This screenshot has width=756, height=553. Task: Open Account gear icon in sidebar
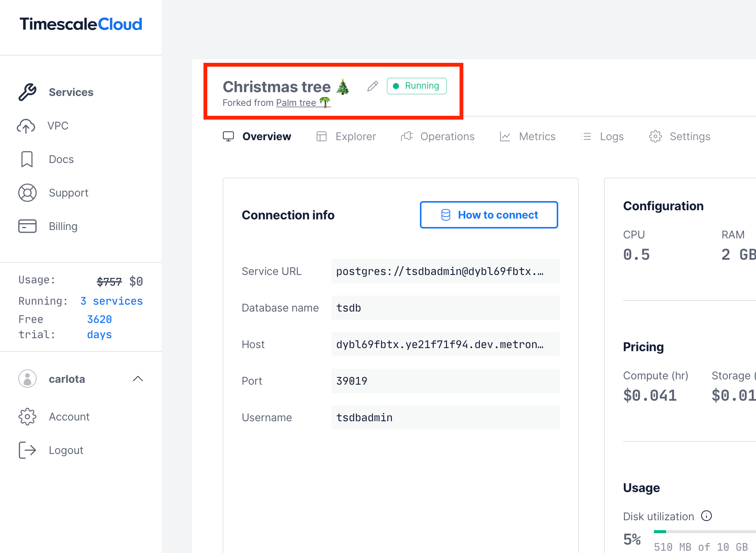pos(27,417)
